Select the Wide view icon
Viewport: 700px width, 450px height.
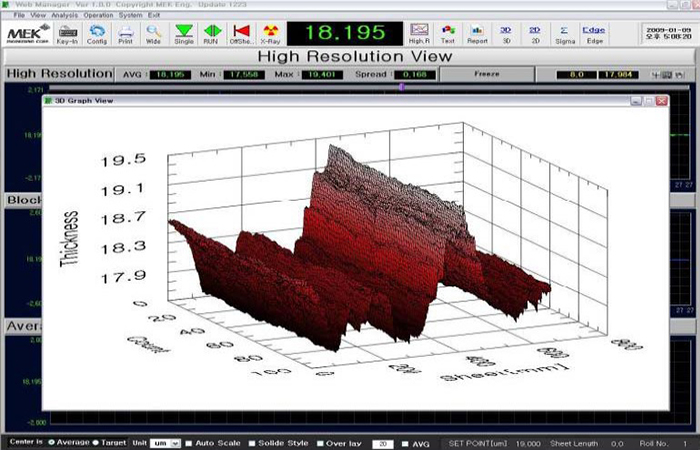tap(153, 34)
